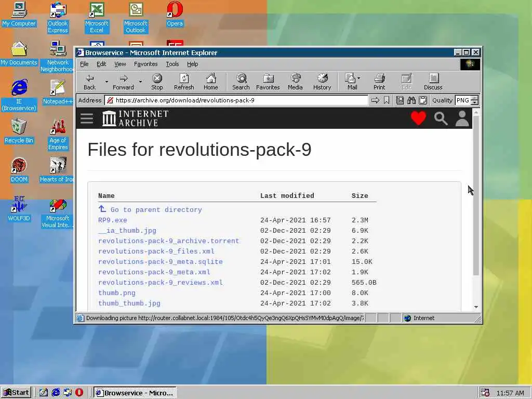The image size is (532, 399).
Task: Open the Search pane
Action: [x=241, y=82]
